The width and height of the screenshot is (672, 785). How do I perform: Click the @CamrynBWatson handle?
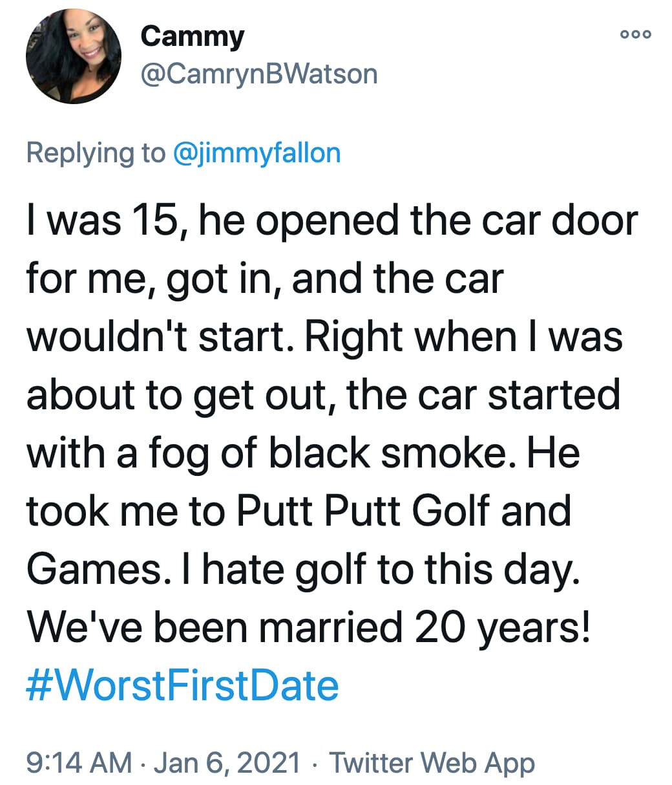[x=258, y=74]
